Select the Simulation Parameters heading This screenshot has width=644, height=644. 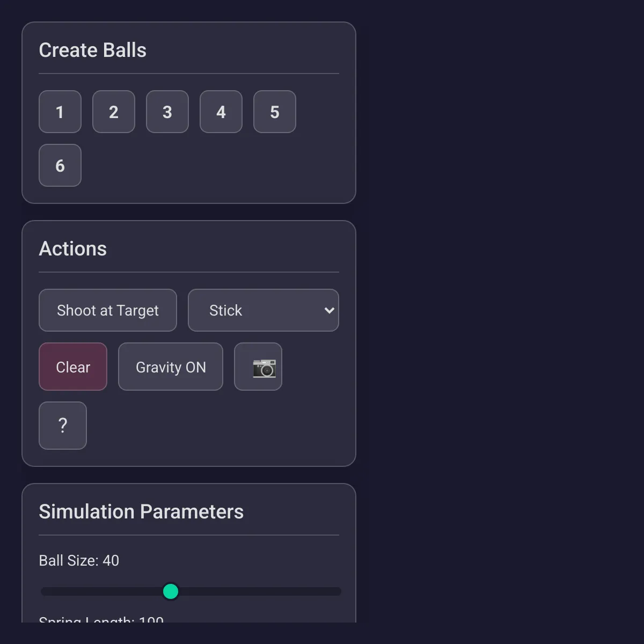pos(141,511)
